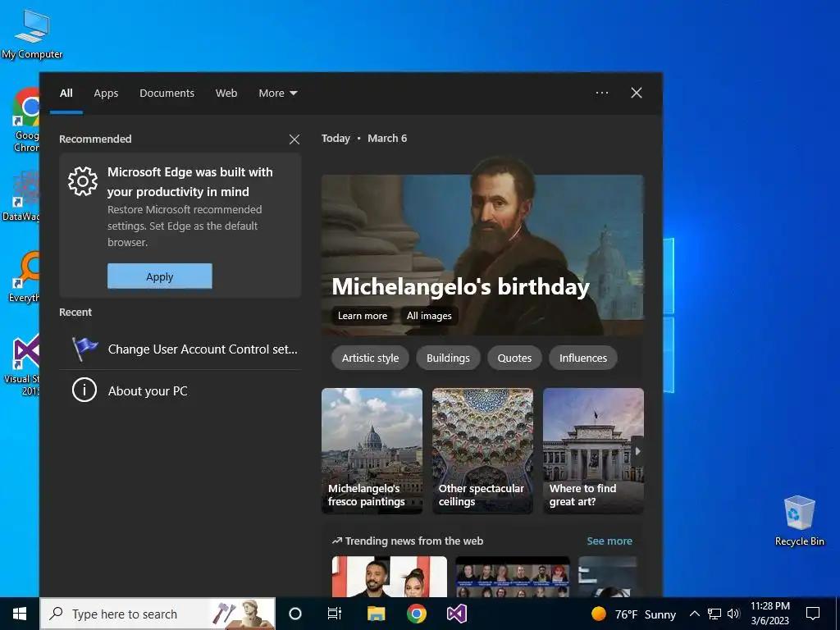The image size is (840, 630).
Task: Open Other spectacular ceilings card
Action: point(482,450)
